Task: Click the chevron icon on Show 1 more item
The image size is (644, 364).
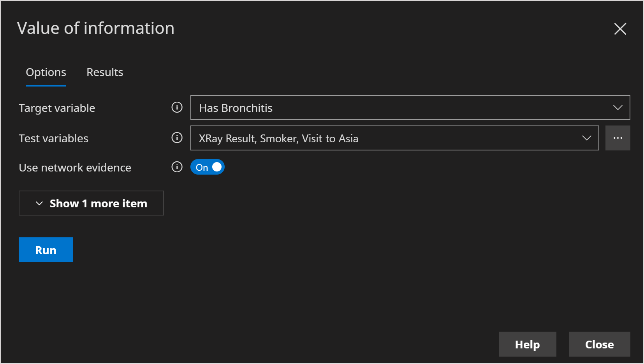Action: pyautogui.click(x=39, y=203)
